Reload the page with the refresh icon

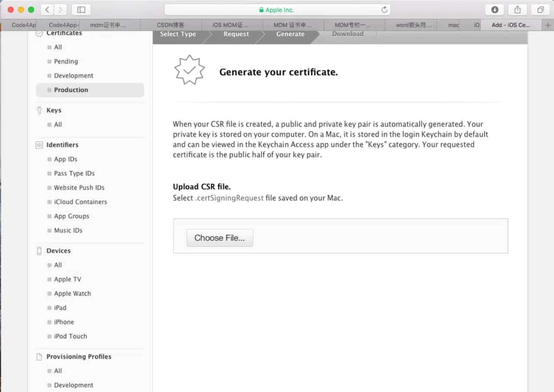384,10
